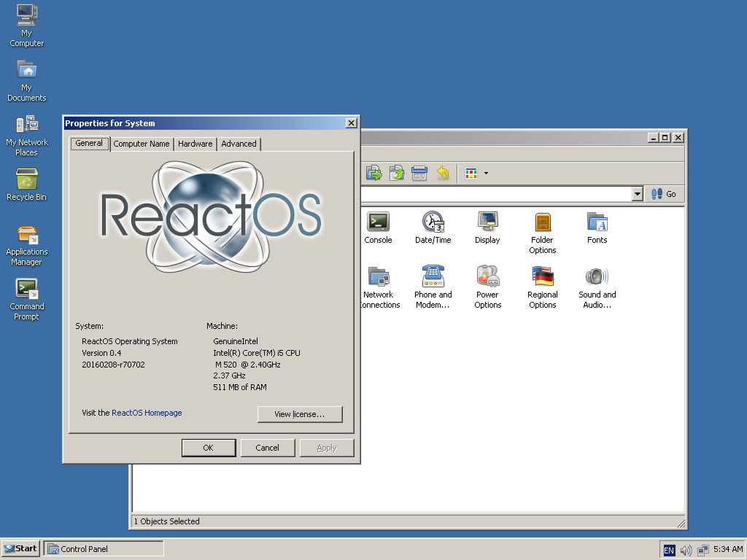Select the My Documents desktop icon
The height and width of the screenshot is (560, 747).
[x=27, y=80]
